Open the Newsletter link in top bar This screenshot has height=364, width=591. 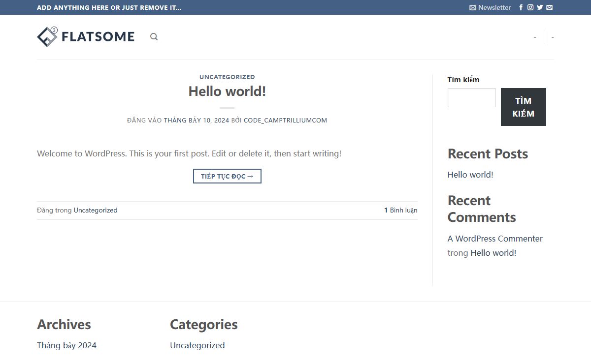[490, 7]
